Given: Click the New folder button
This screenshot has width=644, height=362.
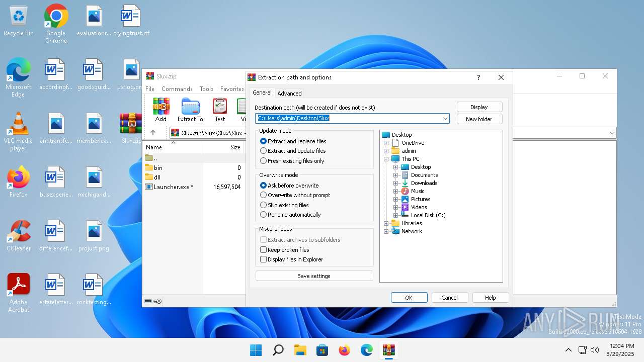Looking at the screenshot, I should [479, 119].
